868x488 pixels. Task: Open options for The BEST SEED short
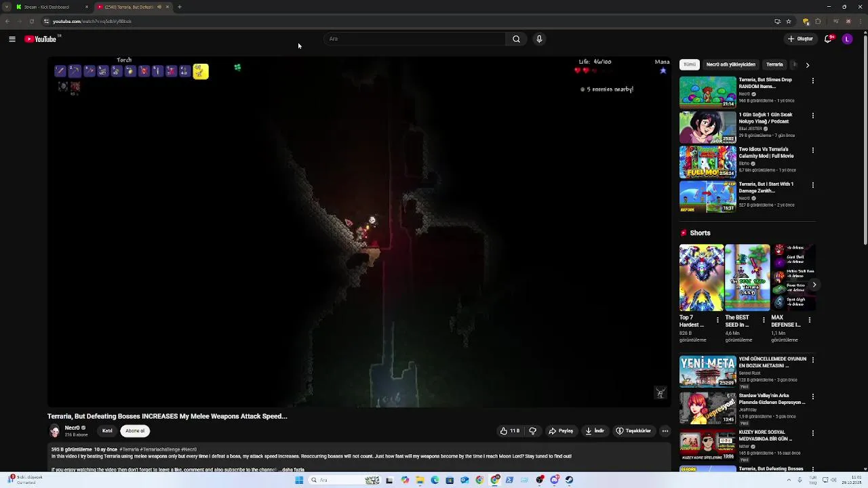[x=763, y=320]
